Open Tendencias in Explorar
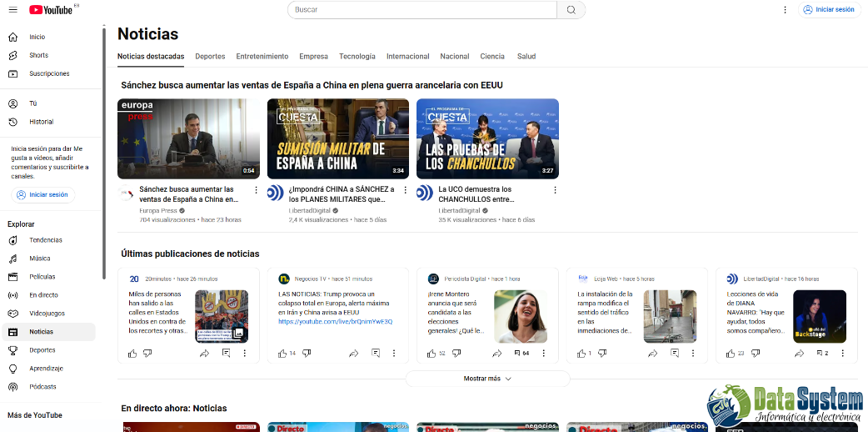Image resolution: width=868 pixels, height=432 pixels. tap(47, 239)
